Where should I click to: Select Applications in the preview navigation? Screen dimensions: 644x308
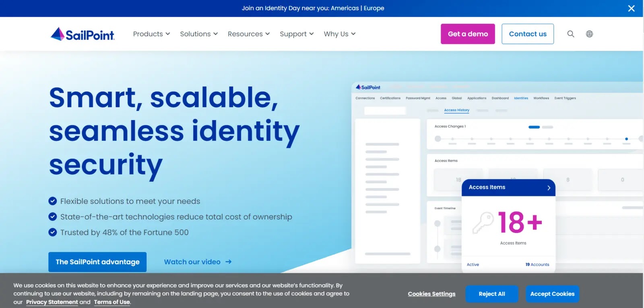click(477, 98)
